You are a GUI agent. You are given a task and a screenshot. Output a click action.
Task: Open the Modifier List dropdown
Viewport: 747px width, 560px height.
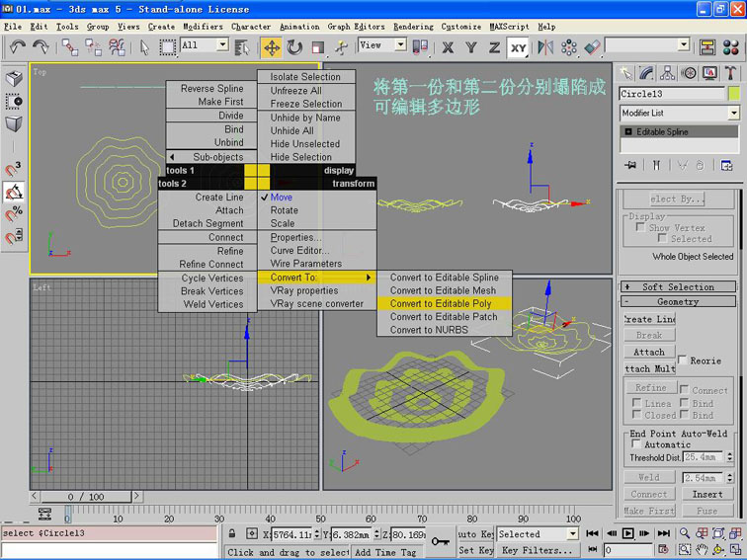click(x=733, y=113)
